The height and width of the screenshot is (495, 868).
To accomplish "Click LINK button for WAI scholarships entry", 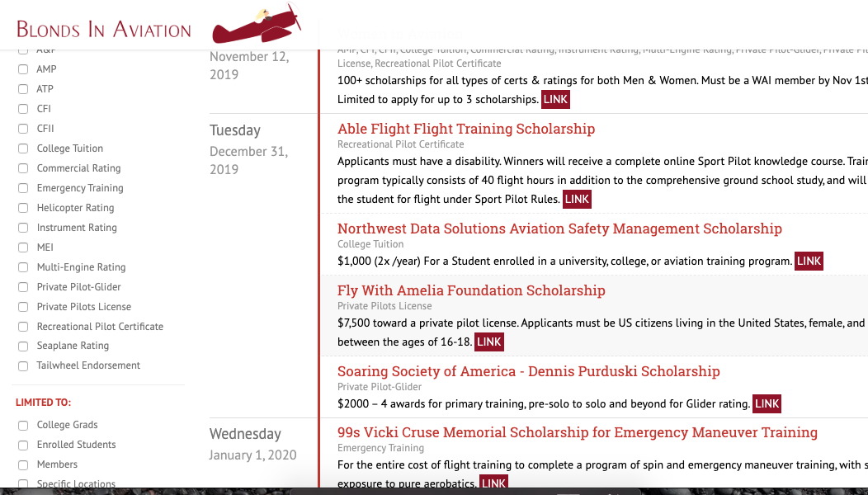I will tap(555, 99).
